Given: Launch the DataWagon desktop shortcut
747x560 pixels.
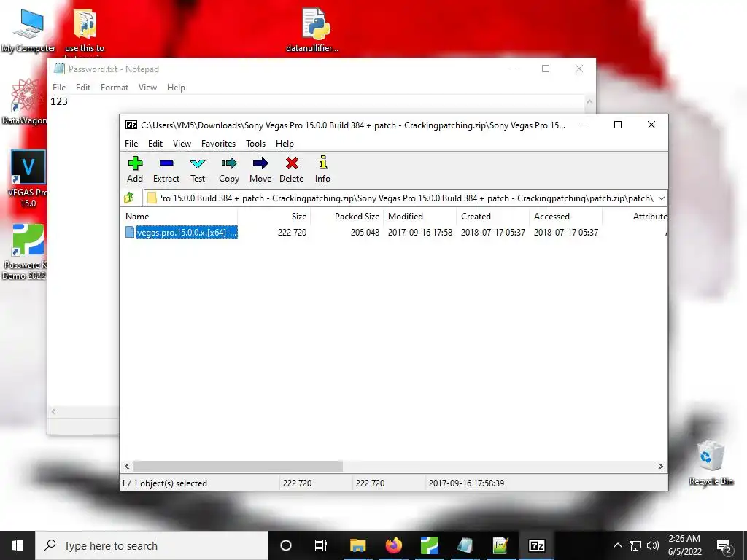Looking at the screenshot, I should pyautogui.click(x=24, y=102).
